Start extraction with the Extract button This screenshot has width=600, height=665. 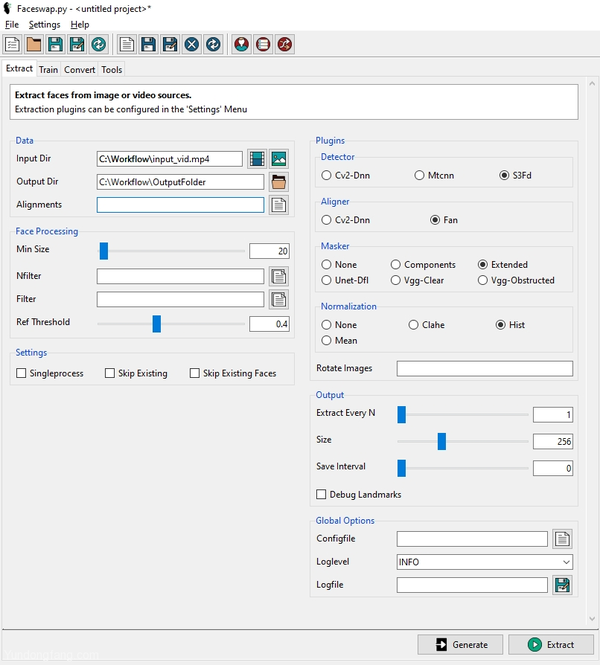click(x=551, y=645)
